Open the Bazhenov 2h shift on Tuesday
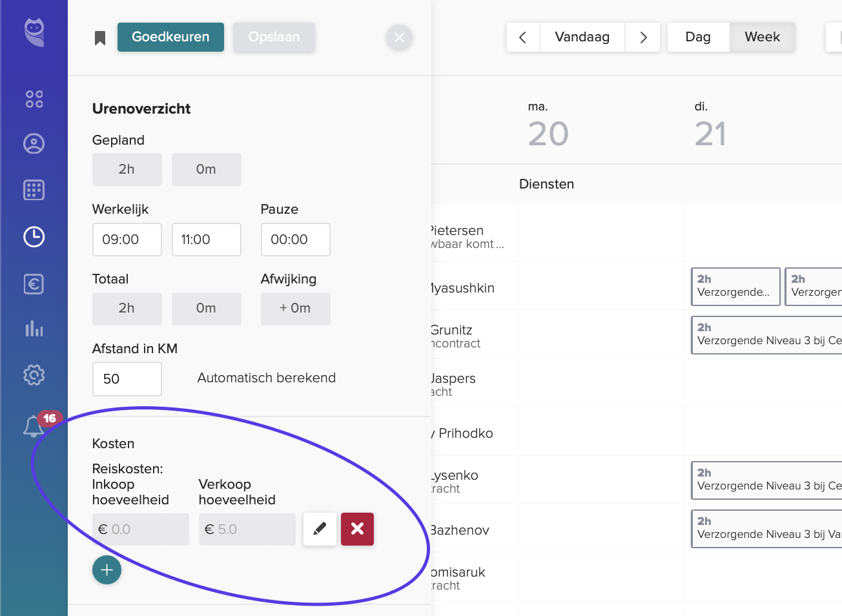Viewport: 842px width, 616px height. [766, 529]
